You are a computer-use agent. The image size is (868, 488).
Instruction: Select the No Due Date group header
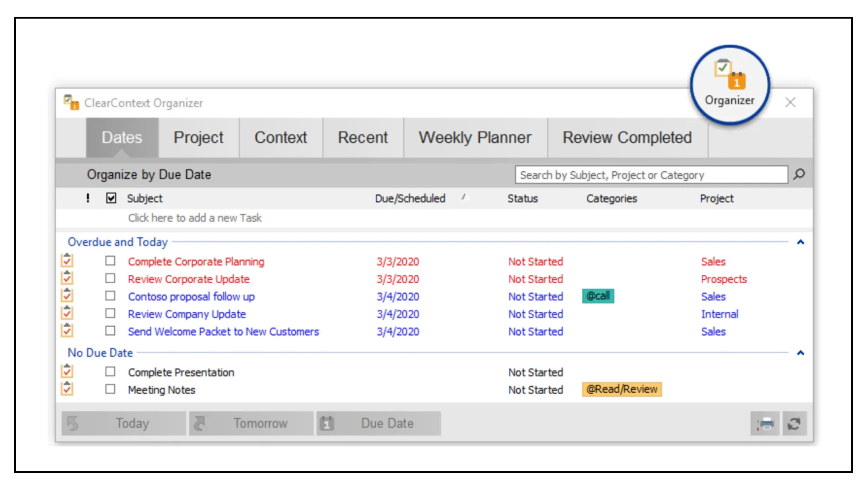click(x=100, y=353)
